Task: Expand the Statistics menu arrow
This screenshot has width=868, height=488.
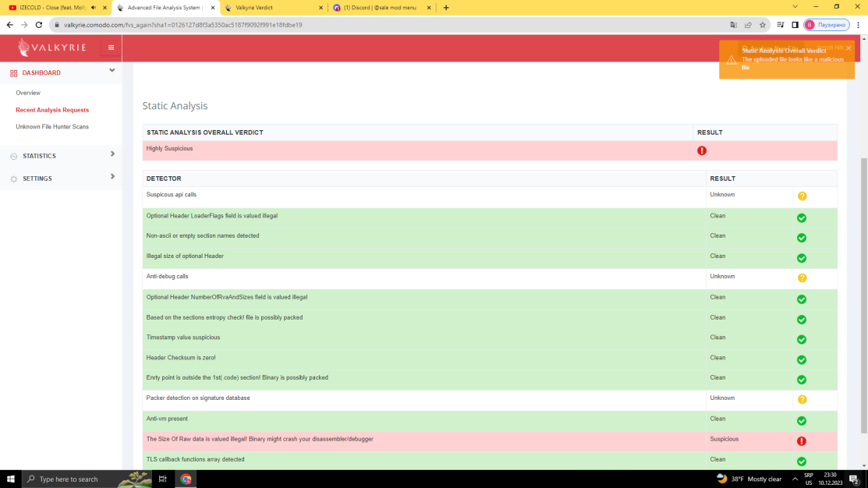Action: (x=112, y=154)
